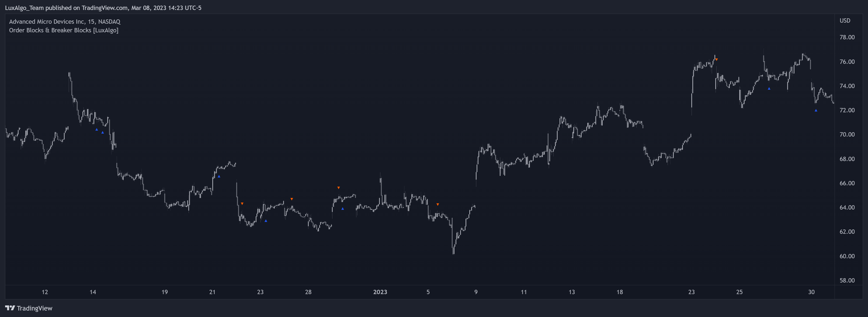The width and height of the screenshot is (868, 317).
Task: Click the 25 date axis label
Action: [x=739, y=292]
